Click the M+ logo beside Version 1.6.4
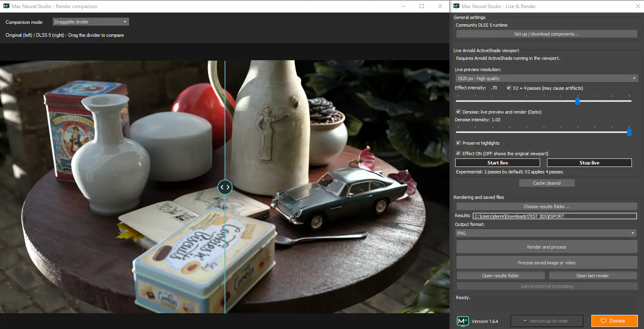 pos(462,321)
